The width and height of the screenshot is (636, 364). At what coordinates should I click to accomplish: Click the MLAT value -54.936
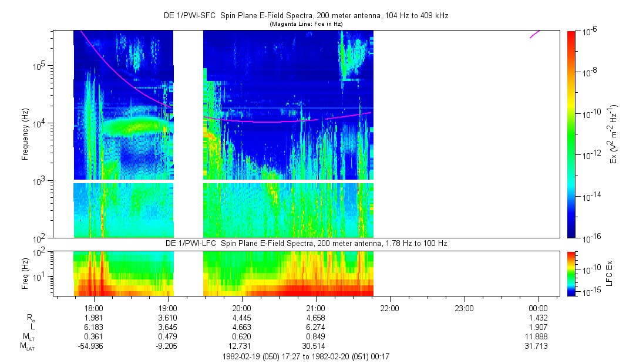pyautogui.click(x=90, y=346)
